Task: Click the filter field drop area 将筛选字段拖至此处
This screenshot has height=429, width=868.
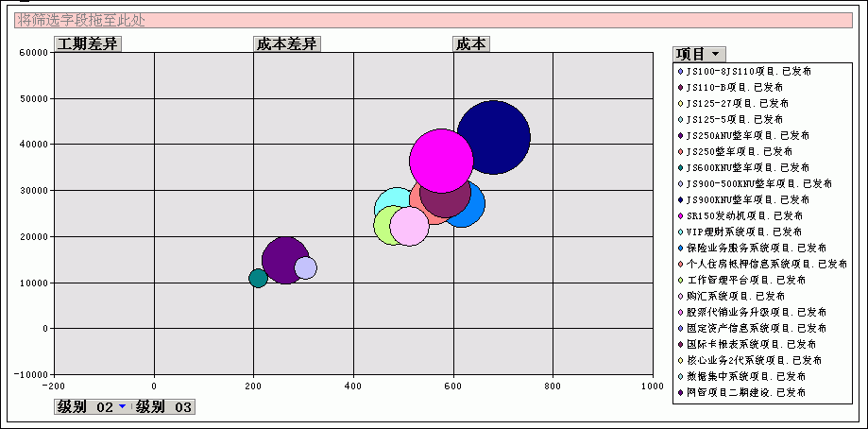Action: tap(433, 21)
